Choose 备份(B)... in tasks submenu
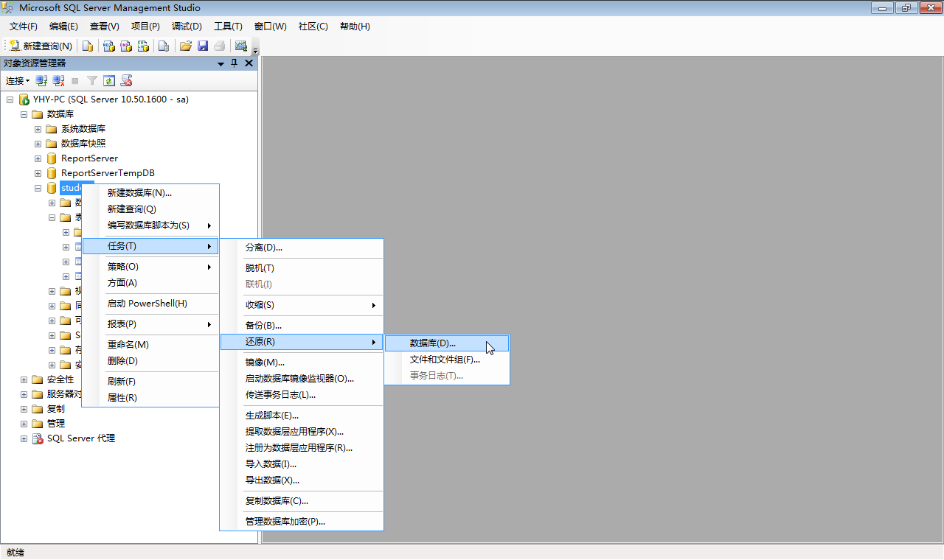944x560 pixels. 302,326
